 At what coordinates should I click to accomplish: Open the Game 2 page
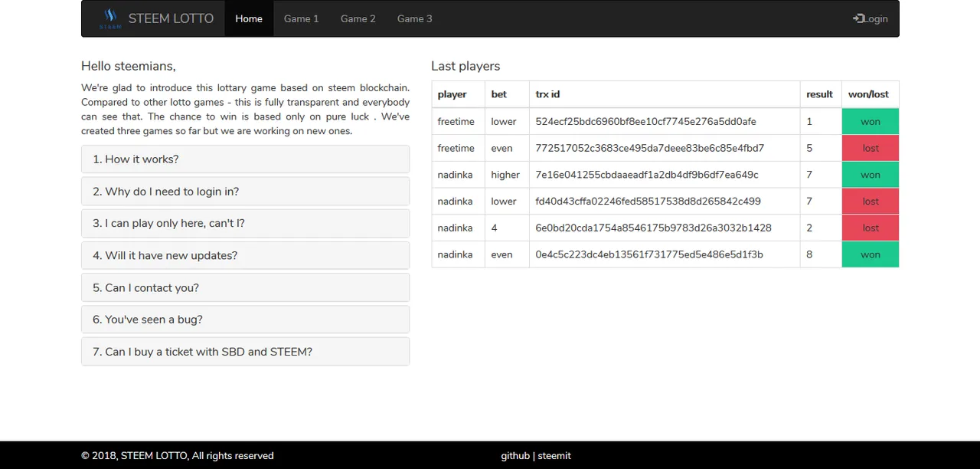358,18
